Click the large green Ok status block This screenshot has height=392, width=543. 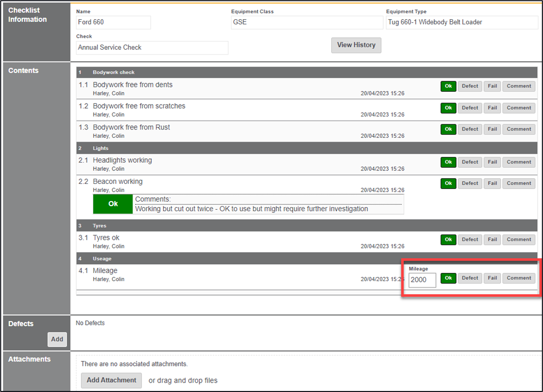click(x=113, y=204)
